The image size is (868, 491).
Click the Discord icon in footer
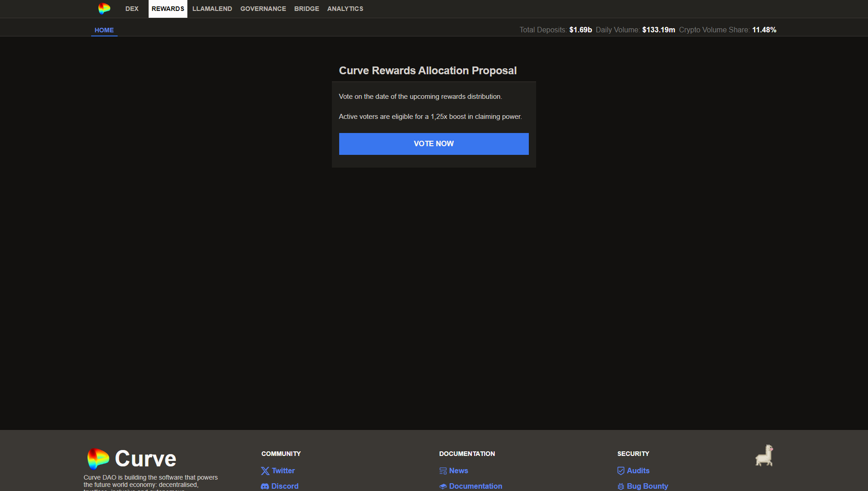[265, 486]
